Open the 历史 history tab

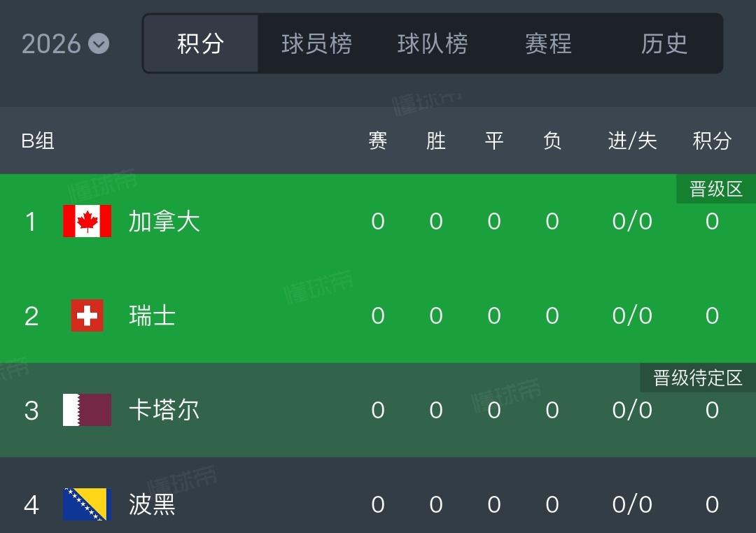664,43
